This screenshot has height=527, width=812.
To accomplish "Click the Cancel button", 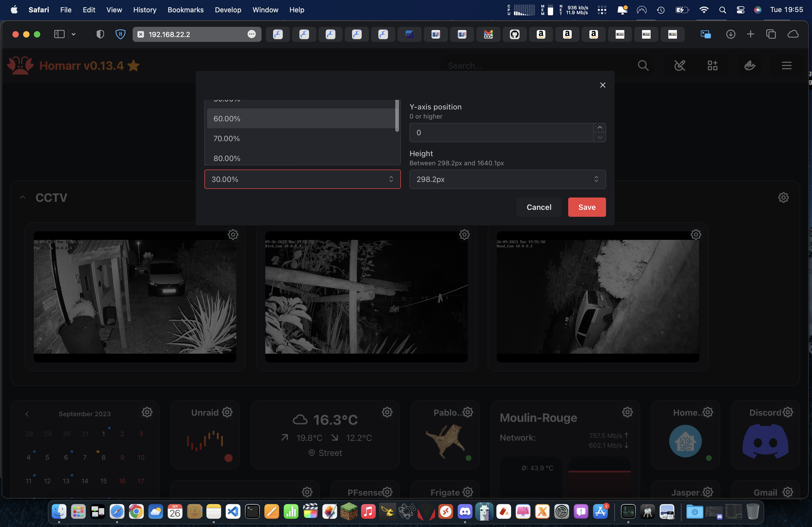I will [539, 207].
